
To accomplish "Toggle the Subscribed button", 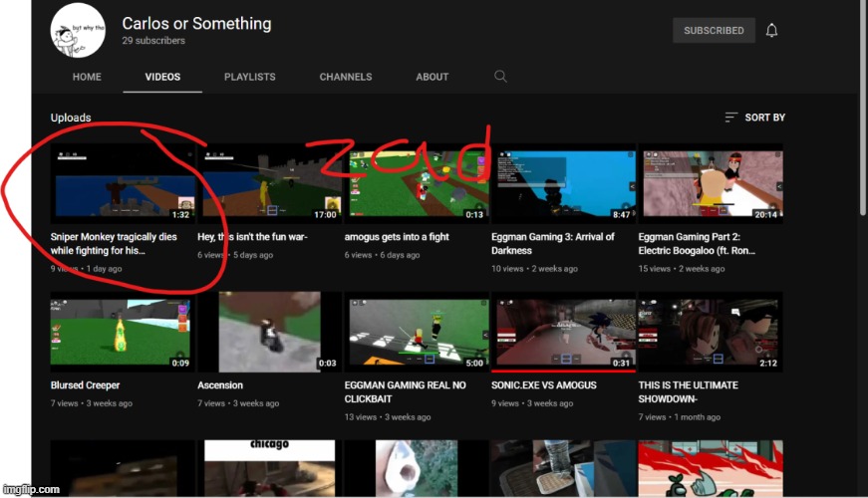I will [713, 31].
